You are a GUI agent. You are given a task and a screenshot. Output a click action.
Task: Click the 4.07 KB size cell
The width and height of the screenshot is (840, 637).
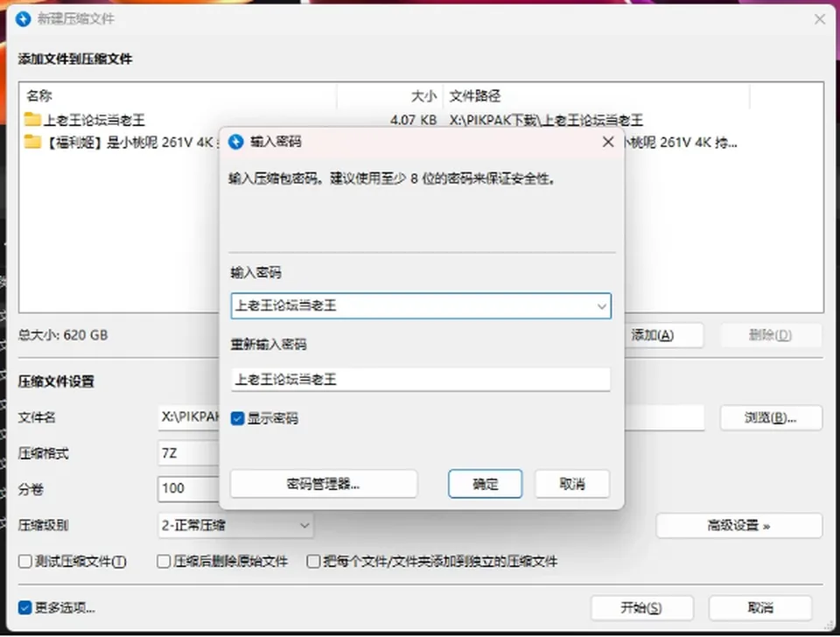413,120
